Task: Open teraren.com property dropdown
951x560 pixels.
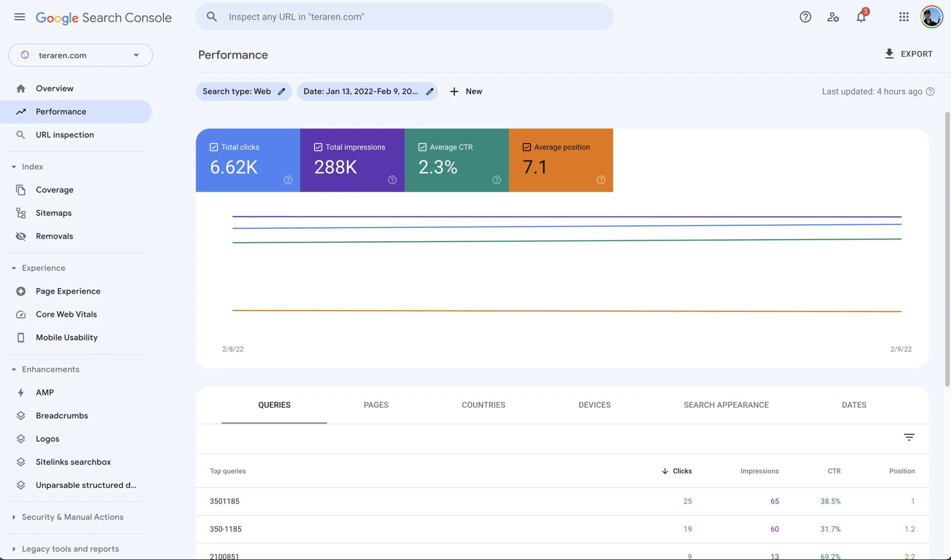Action: click(x=80, y=55)
